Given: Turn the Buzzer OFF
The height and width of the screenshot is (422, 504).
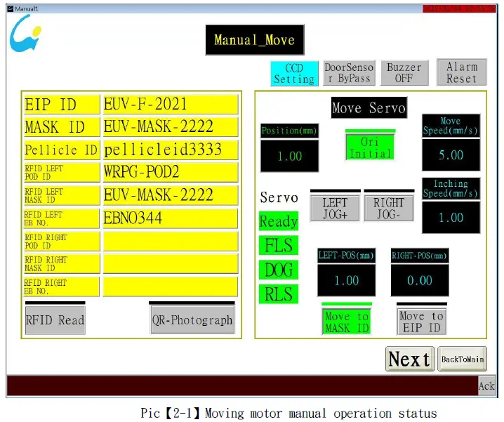Looking at the screenshot, I should 404,73.
